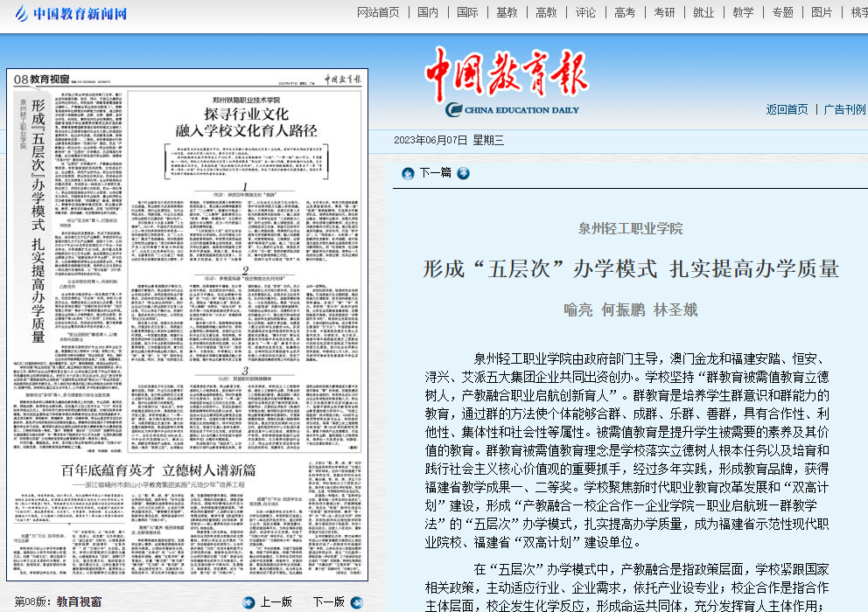Click the 返回首页 link
This screenshot has height=612, width=868.
787,109
